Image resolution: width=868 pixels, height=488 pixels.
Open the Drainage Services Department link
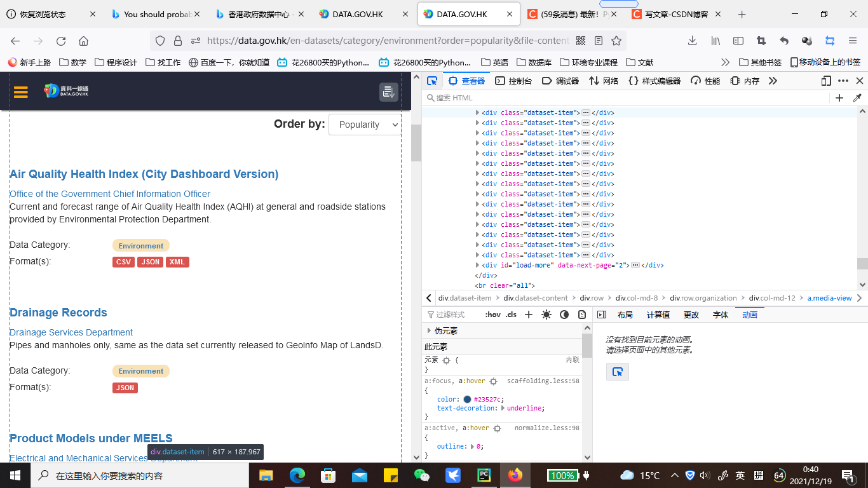pyautogui.click(x=71, y=332)
